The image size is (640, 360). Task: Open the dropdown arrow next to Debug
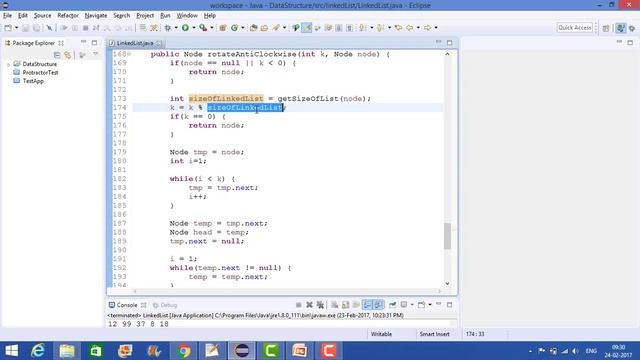click(176, 28)
